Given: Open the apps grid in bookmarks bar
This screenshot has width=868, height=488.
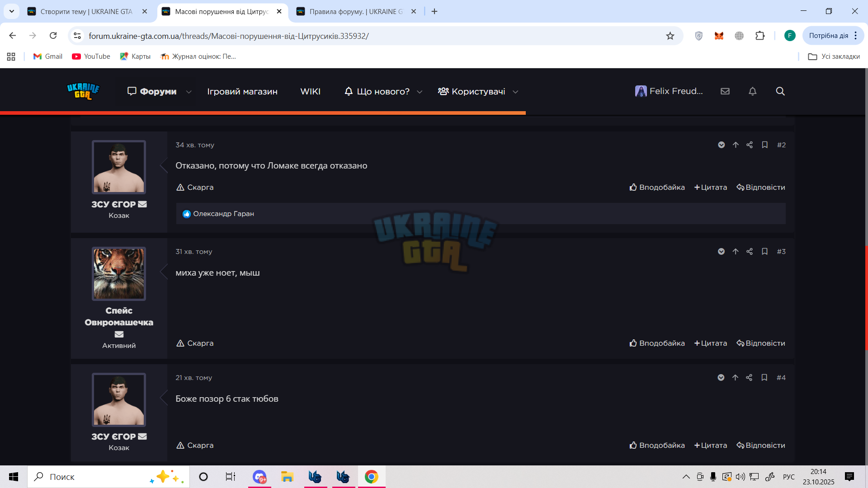Looking at the screenshot, I should (11, 56).
